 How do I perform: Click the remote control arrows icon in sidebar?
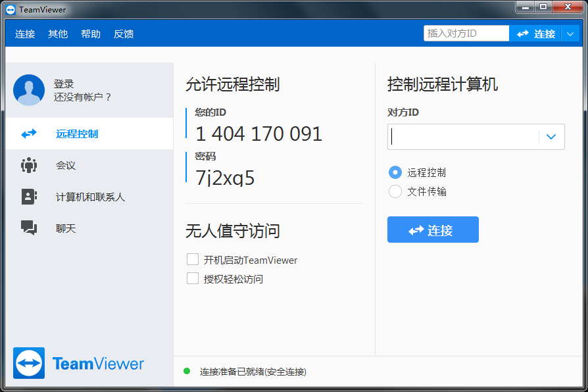coord(29,134)
